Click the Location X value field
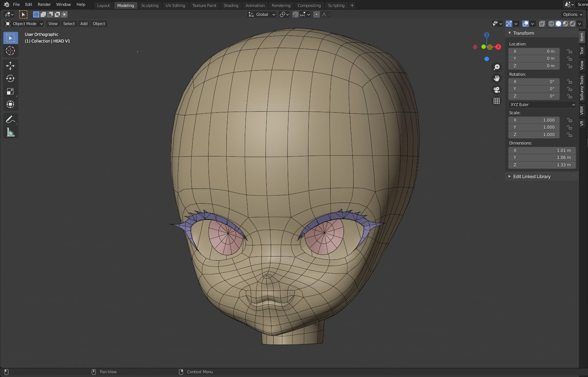588x377 pixels. pos(534,51)
